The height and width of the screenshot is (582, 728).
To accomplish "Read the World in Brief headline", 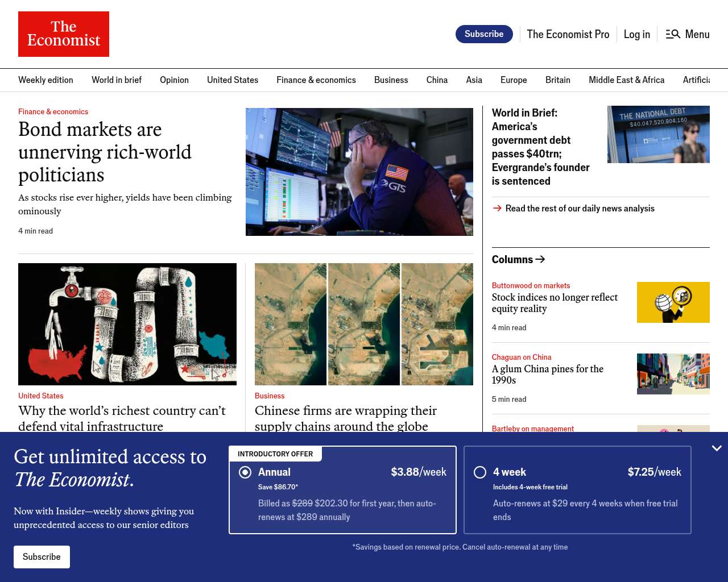I will 541,147.
